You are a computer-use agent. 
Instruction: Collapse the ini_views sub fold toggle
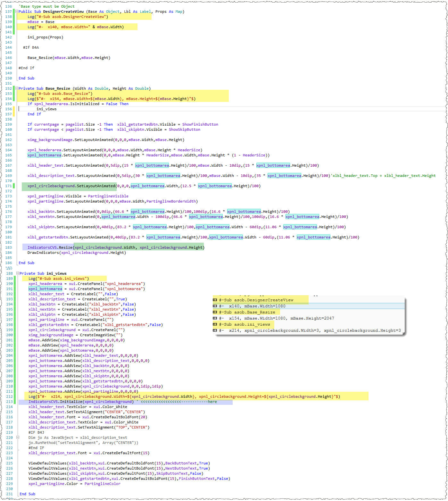[x=18, y=273]
